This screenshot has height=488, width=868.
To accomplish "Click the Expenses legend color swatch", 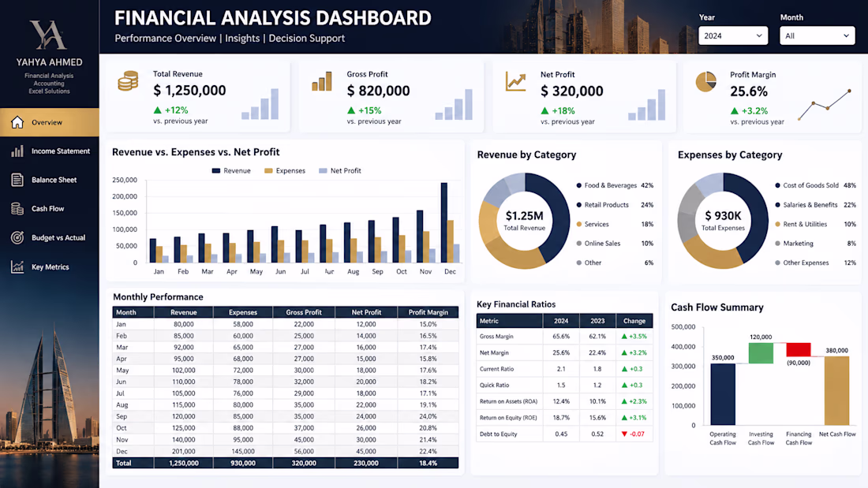I will (268, 171).
